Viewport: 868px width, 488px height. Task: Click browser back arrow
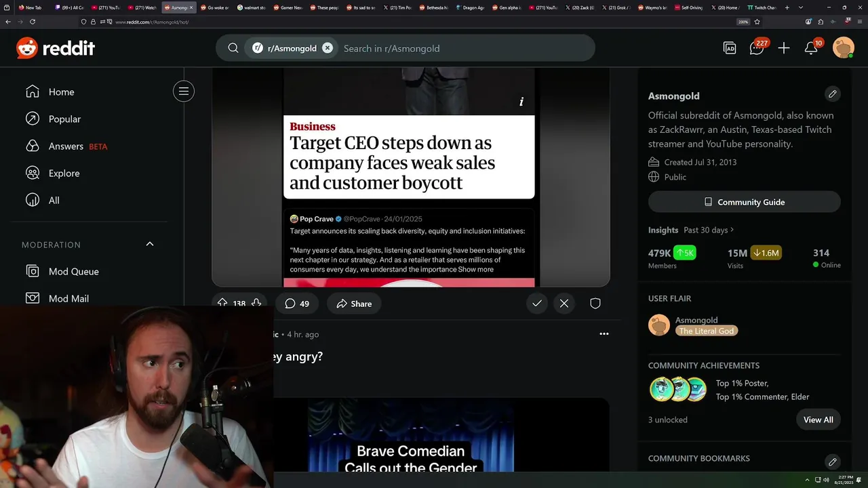8,22
